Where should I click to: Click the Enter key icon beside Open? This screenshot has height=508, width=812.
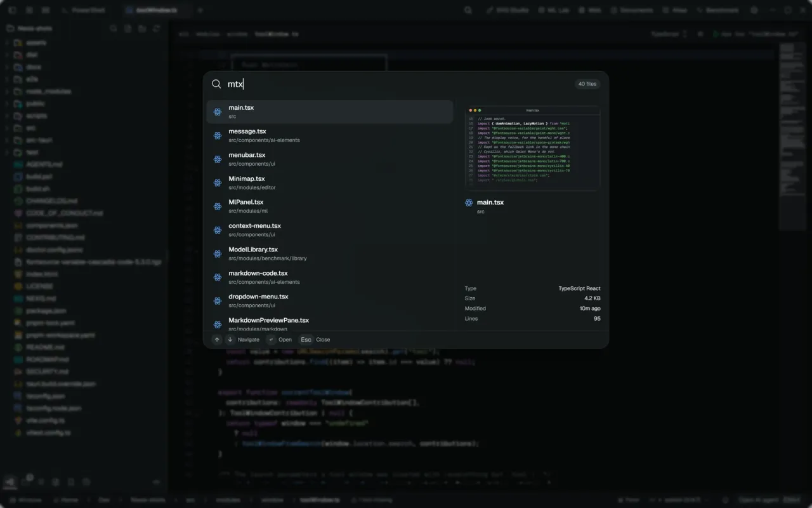click(271, 340)
